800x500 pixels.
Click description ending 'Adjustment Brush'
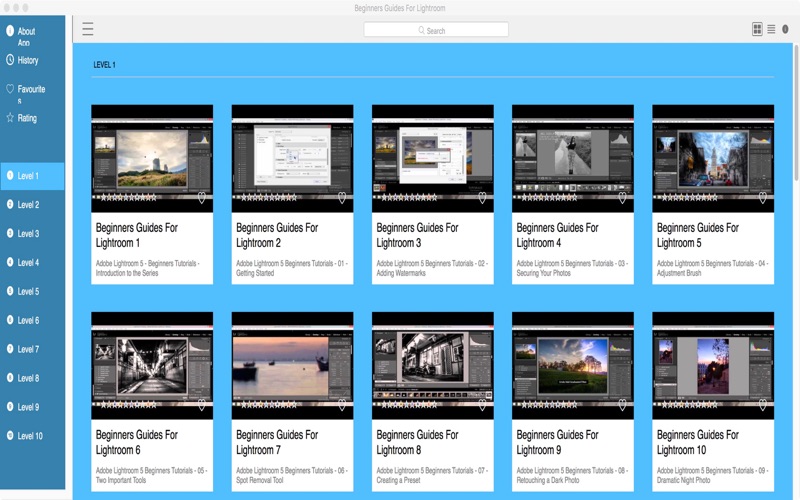pos(713,268)
